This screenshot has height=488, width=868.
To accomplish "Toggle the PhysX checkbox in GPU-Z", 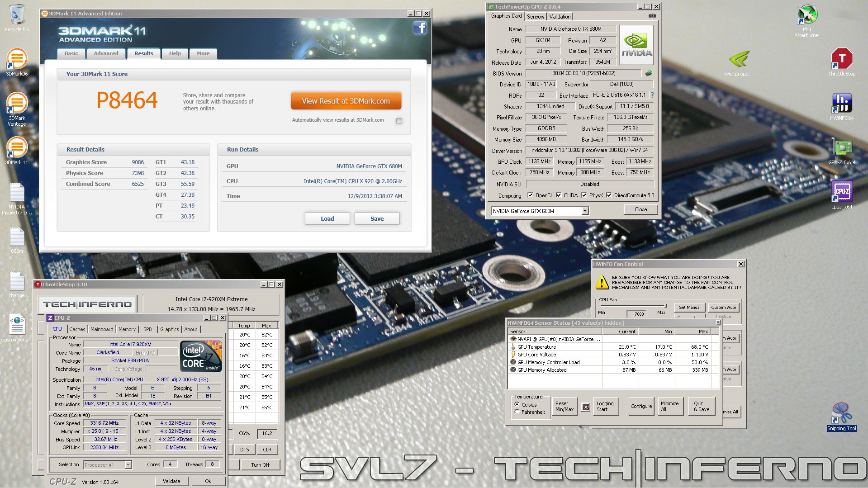I will pyautogui.click(x=584, y=195).
